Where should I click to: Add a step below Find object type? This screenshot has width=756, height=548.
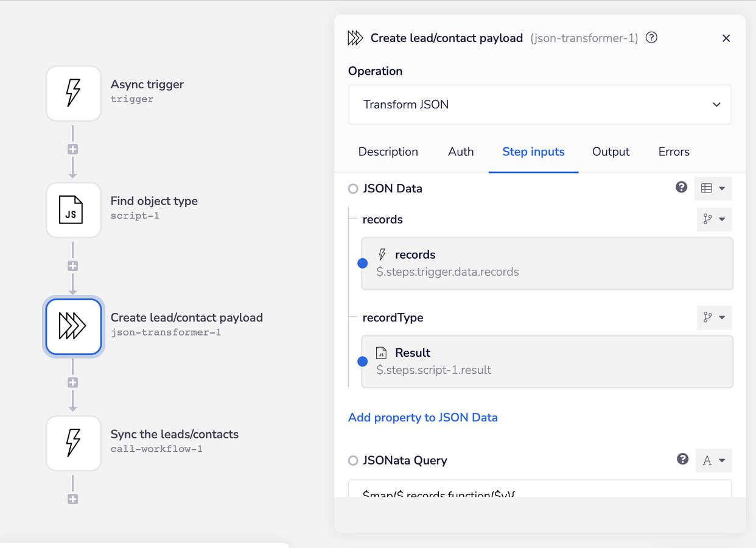pos(72,266)
